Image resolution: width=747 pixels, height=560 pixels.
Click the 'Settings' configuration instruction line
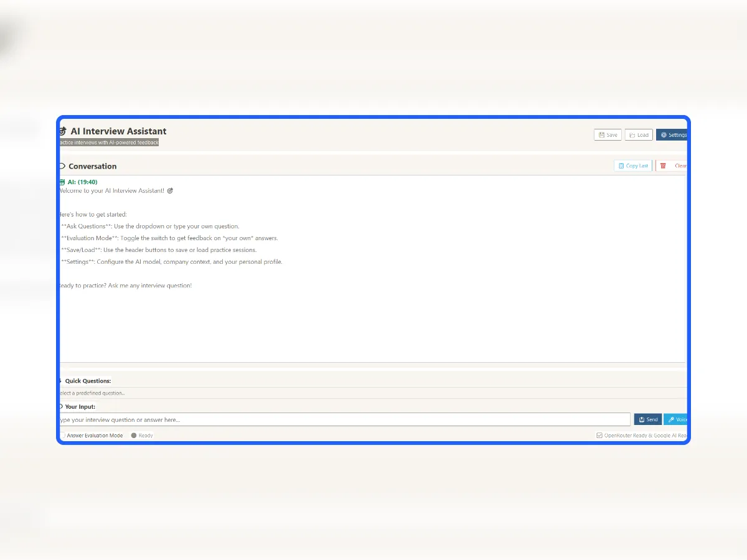tap(171, 262)
